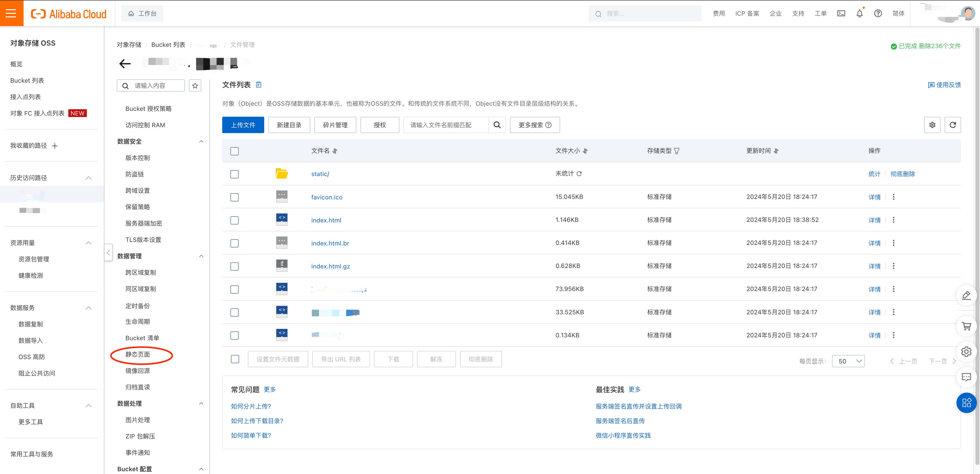Check the index.html.br row checkbox
This screenshot has height=474, width=980.
click(234, 243)
